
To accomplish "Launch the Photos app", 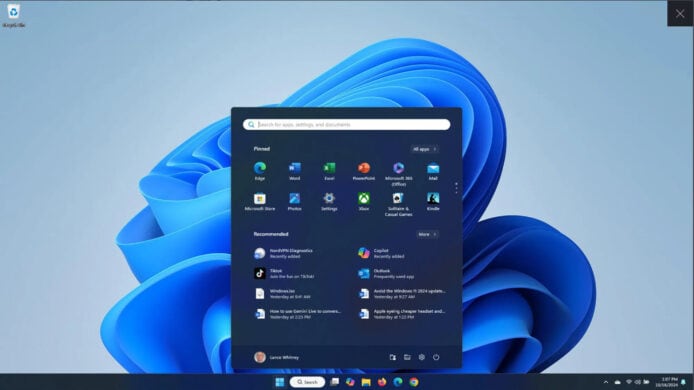I will (x=294, y=201).
